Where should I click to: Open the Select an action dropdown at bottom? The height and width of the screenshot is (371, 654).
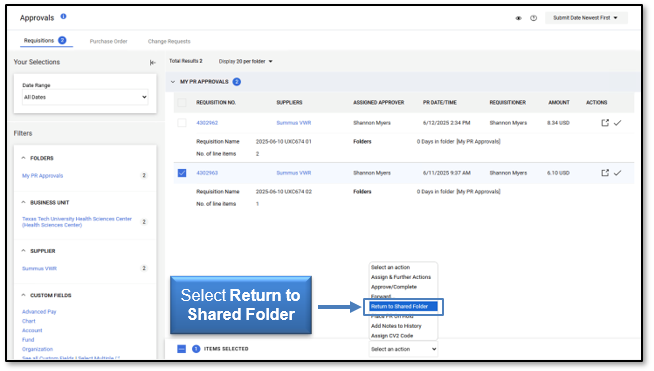point(403,349)
